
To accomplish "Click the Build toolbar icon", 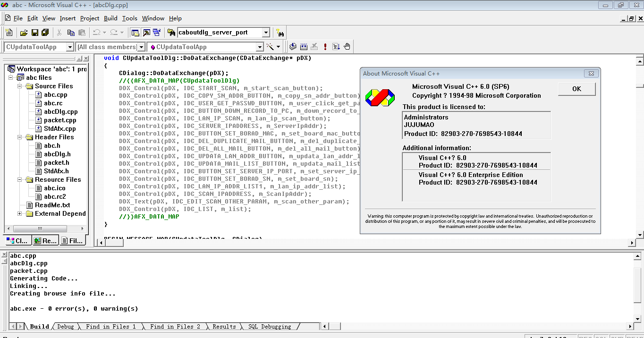I will pos(304,47).
